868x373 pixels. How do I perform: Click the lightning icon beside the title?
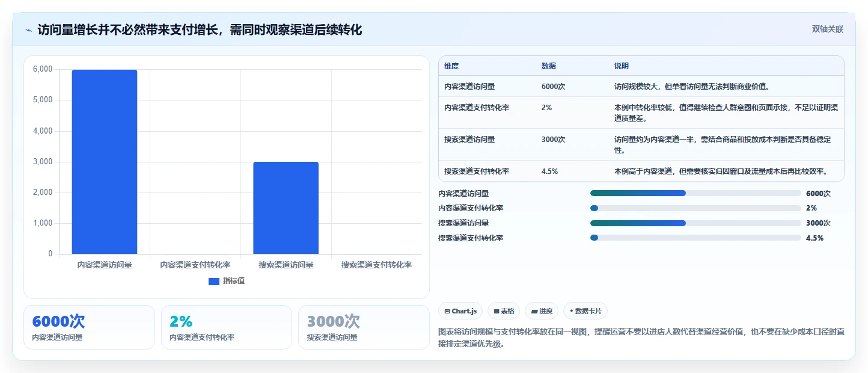(28, 29)
